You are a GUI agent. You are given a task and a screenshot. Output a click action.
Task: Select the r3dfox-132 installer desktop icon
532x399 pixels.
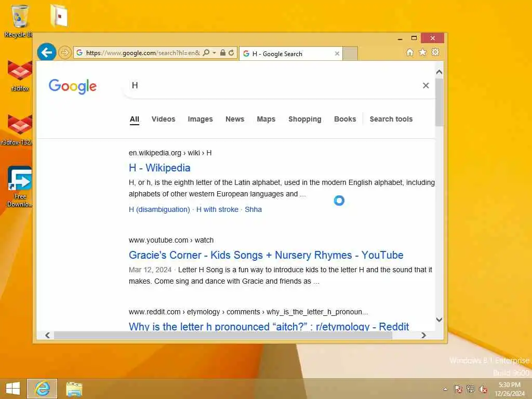point(18,130)
